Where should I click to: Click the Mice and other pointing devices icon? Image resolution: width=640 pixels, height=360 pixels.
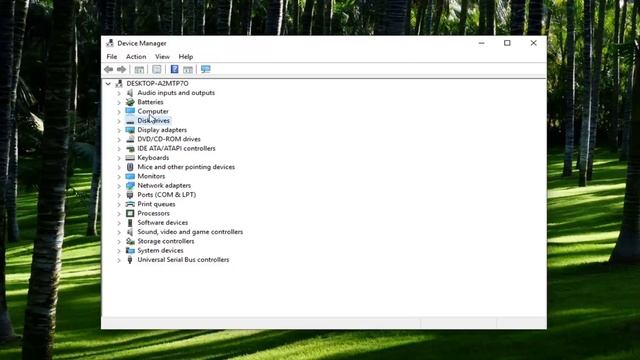click(130, 167)
